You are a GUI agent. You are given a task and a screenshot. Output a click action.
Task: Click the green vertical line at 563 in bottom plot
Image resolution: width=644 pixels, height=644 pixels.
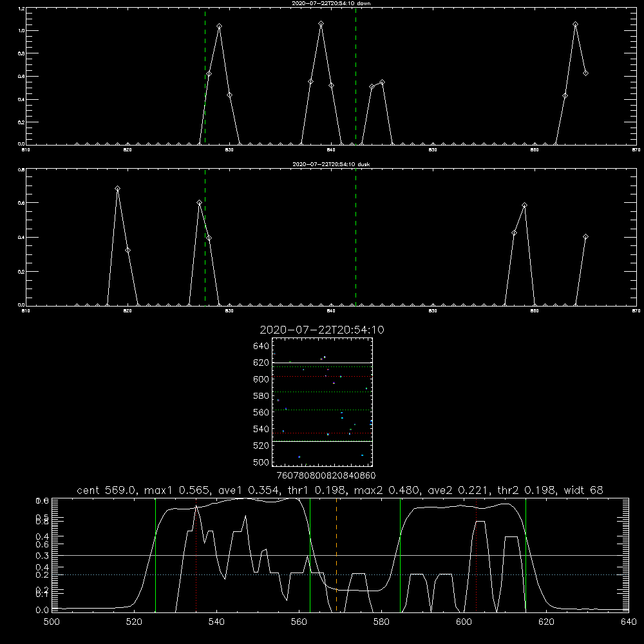tap(310, 554)
